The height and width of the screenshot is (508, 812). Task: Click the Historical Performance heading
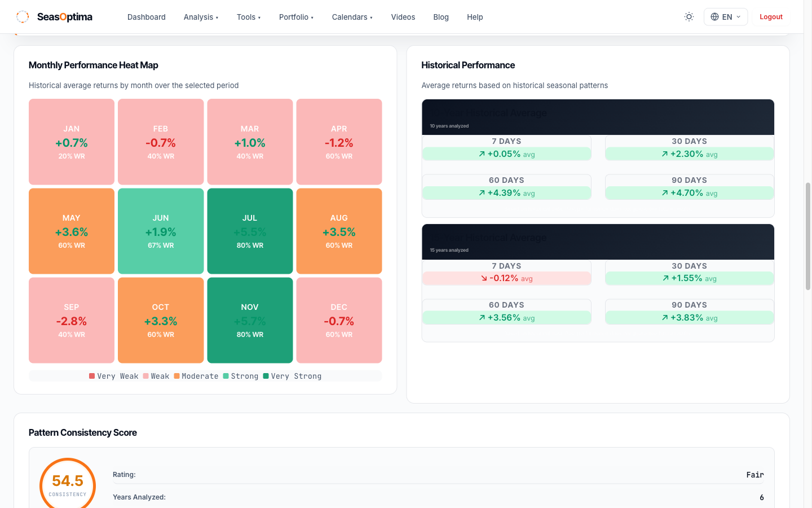pyautogui.click(x=468, y=65)
